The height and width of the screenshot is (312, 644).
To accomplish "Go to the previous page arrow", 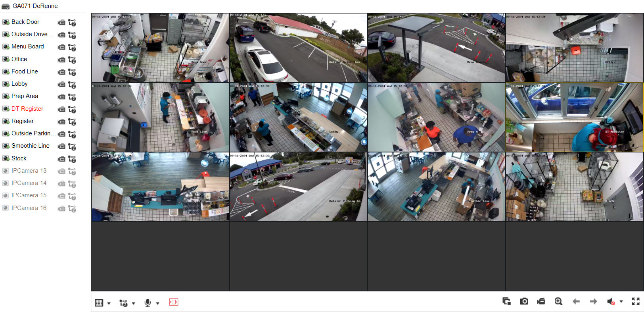I will (x=576, y=302).
